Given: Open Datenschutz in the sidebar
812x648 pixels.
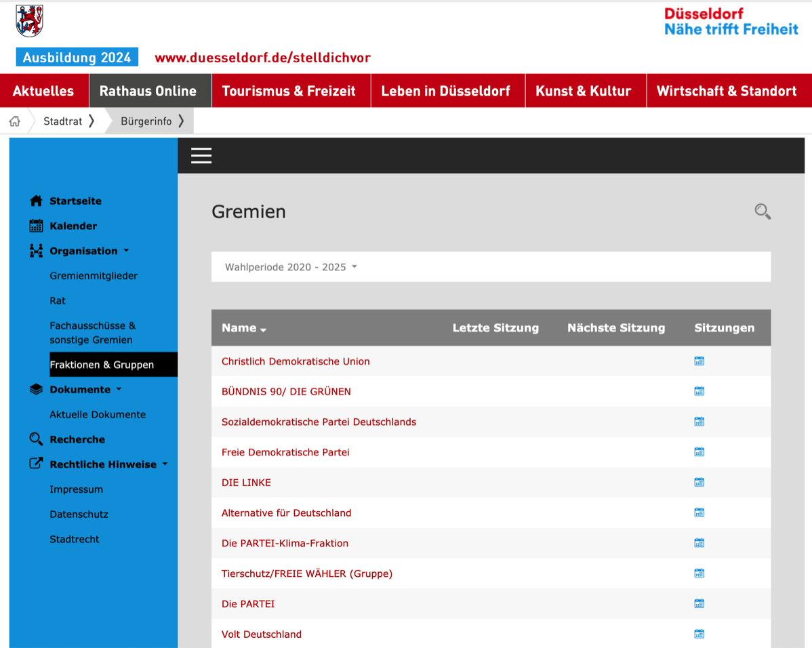Looking at the screenshot, I should pyautogui.click(x=79, y=514).
